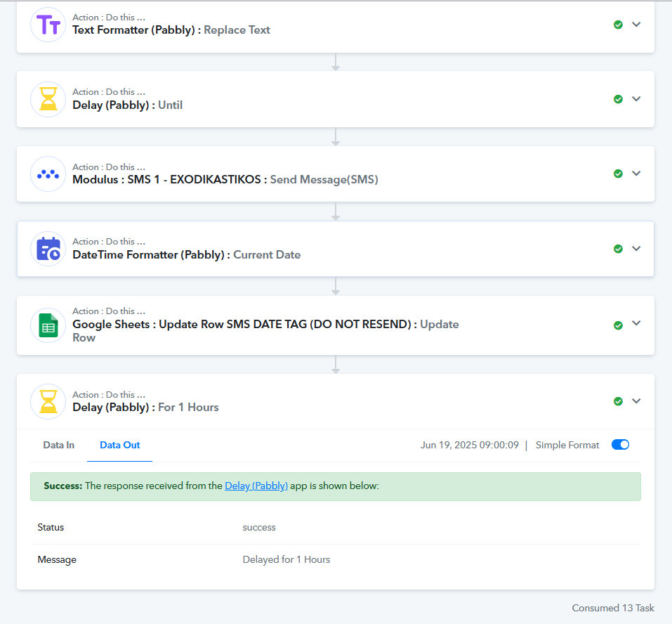Click green success checkmark on Google Sheets step
The height and width of the screenshot is (624, 672).
[618, 325]
